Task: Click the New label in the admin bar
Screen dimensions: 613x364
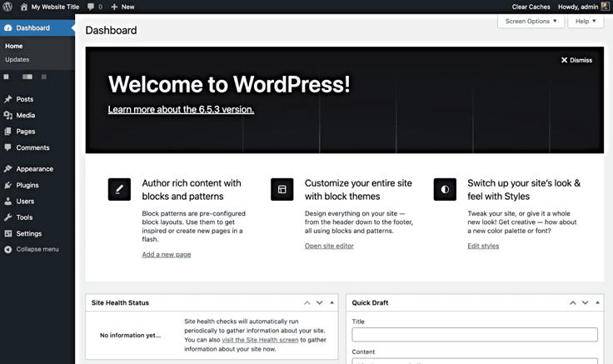Action: pyautogui.click(x=127, y=7)
